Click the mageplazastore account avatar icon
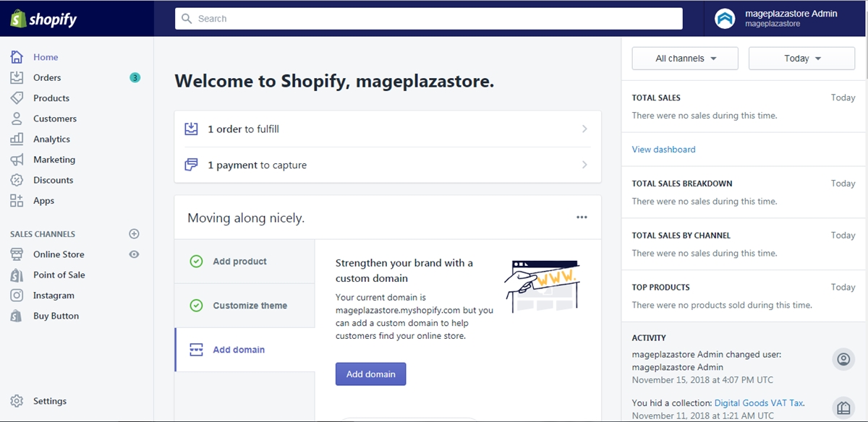Viewport: 868px width, 422px height. point(725,19)
